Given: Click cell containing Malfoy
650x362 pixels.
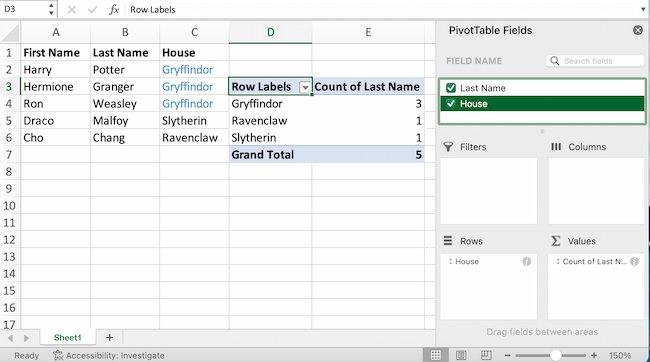Looking at the screenshot, I should tap(125, 121).
